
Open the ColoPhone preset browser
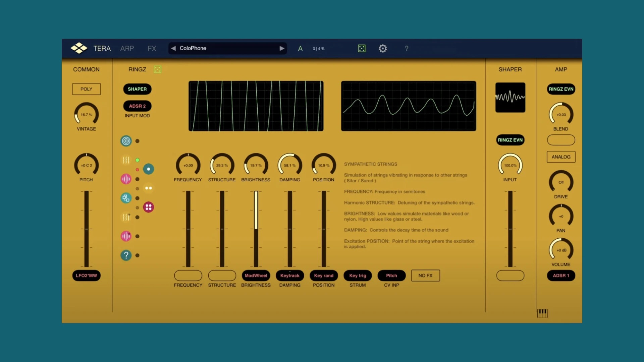click(227, 48)
